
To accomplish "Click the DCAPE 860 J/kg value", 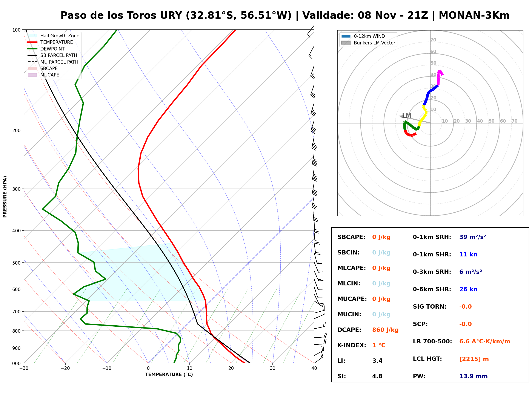I will tap(385, 330).
